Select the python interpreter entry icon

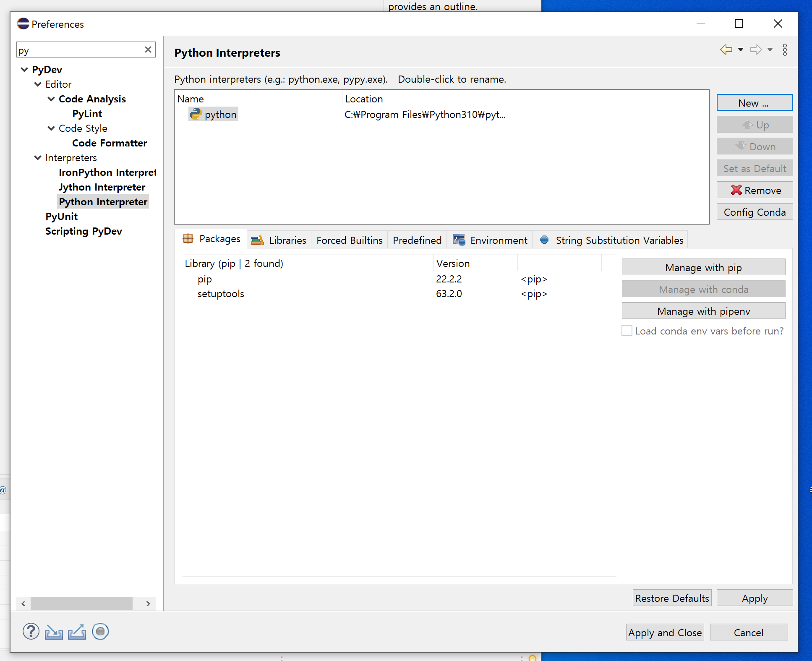pos(196,114)
